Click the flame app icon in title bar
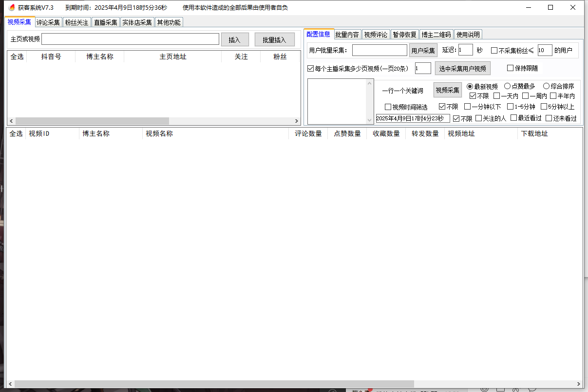 12,7
